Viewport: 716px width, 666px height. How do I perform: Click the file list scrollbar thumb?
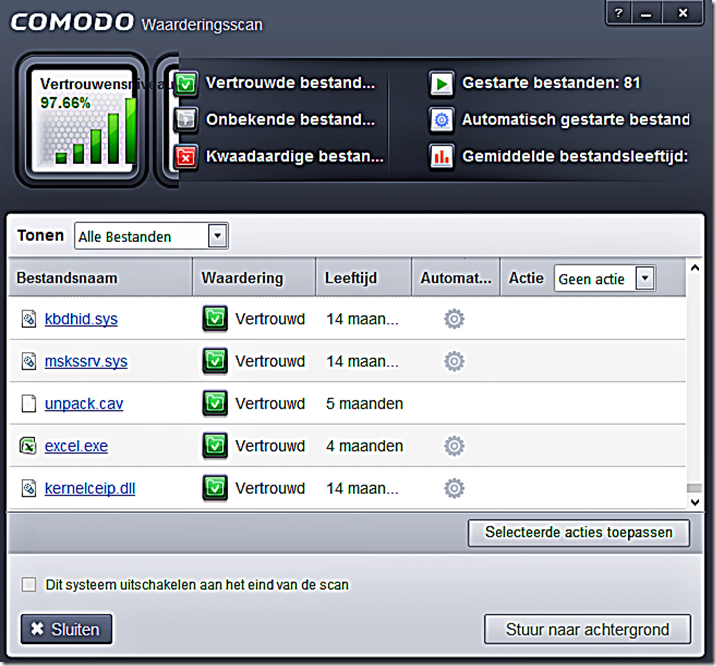coord(695,488)
